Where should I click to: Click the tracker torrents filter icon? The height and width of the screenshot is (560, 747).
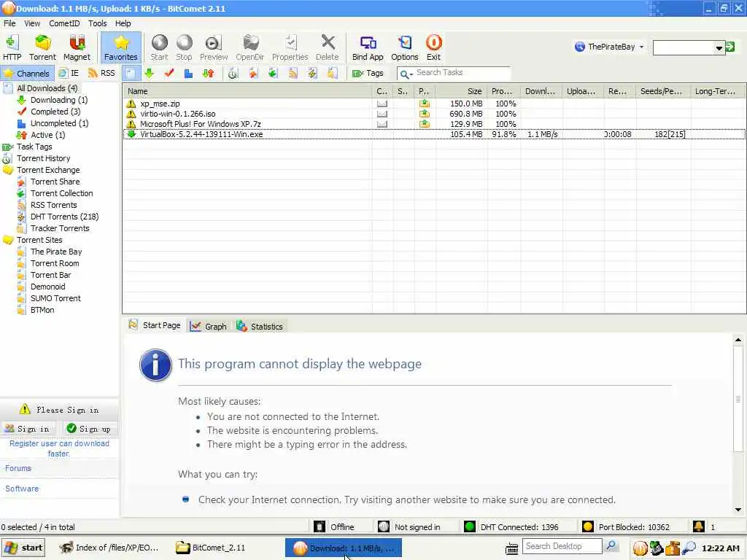332,74
